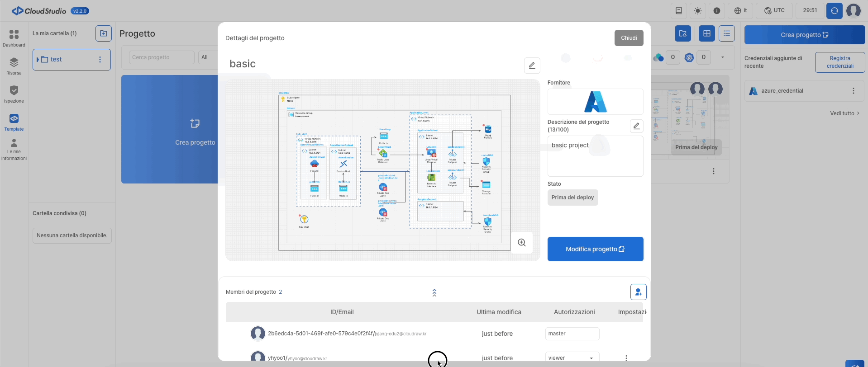The width and height of the screenshot is (868, 367).
Task: Click the new folder icon beside La mia cartella
Action: 104,33
